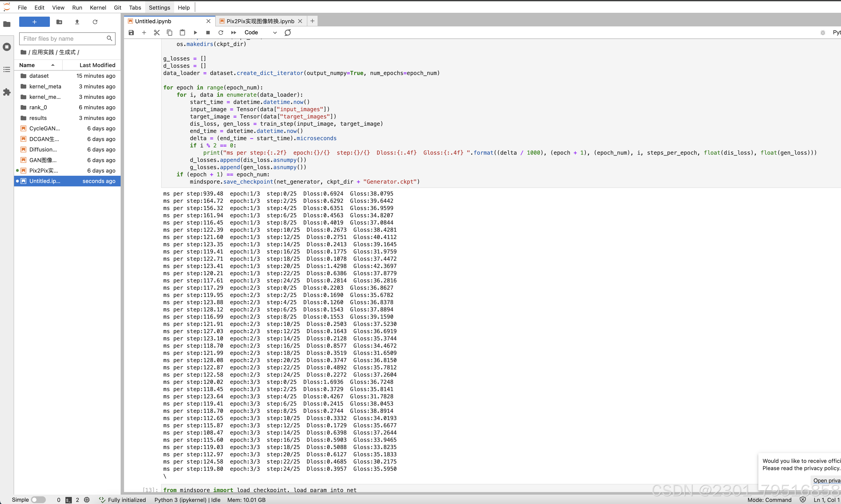Viewport: 841px width, 504px height.
Task: Open the Code cell type dropdown
Action: pyautogui.click(x=260, y=33)
